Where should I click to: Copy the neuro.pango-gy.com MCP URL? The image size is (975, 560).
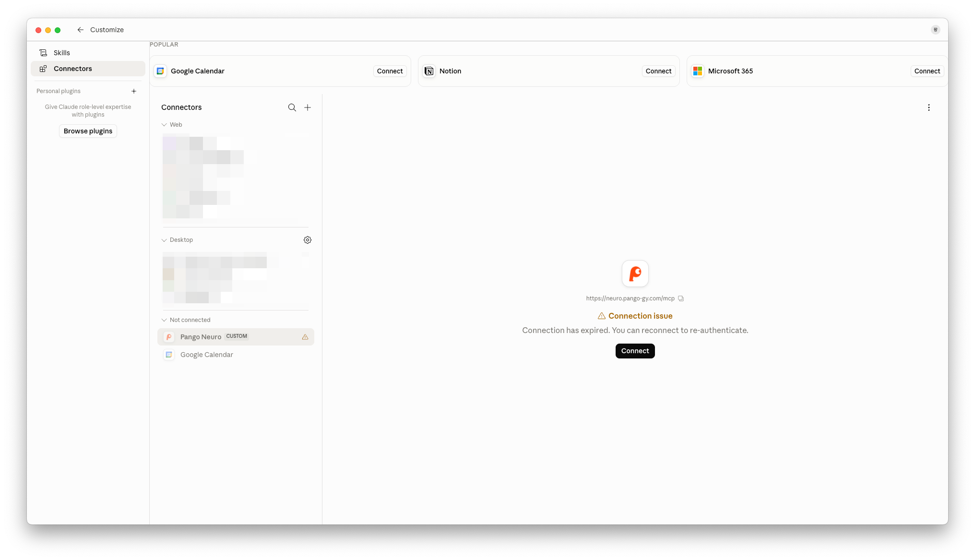[681, 298]
